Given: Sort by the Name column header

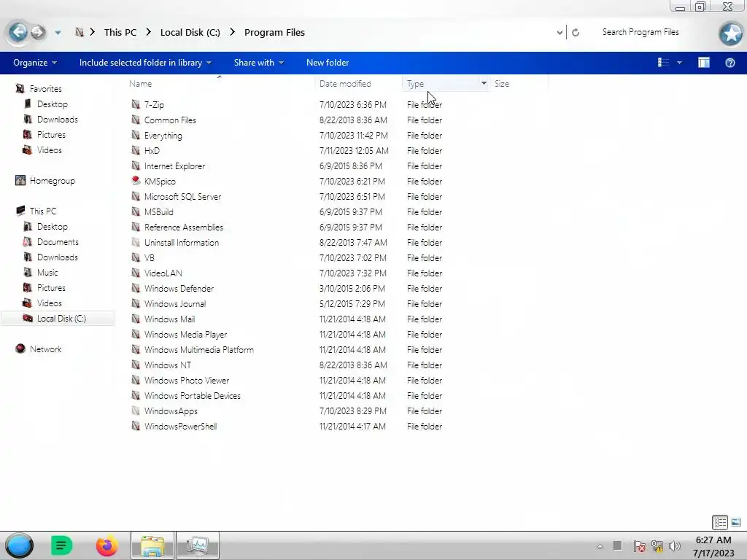Looking at the screenshot, I should (220, 83).
